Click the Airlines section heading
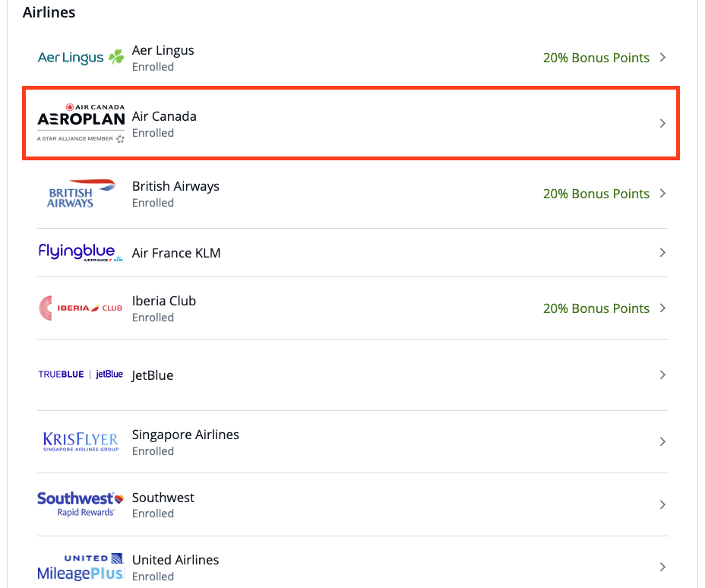Viewport: 705px width, 588px height. [49, 12]
